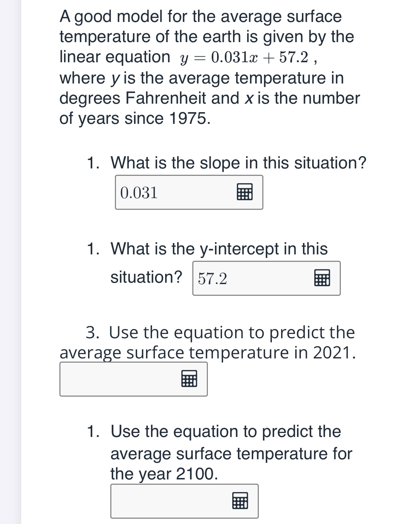Click the opening line "A good model for the average surface"

point(200,17)
